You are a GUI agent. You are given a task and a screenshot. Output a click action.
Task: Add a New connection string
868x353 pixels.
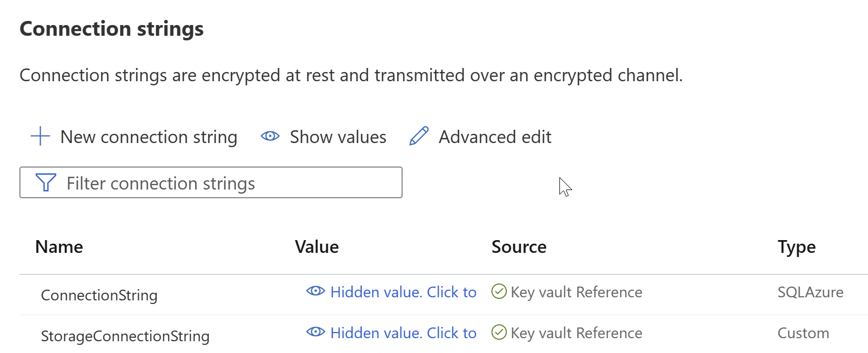click(134, 137)
